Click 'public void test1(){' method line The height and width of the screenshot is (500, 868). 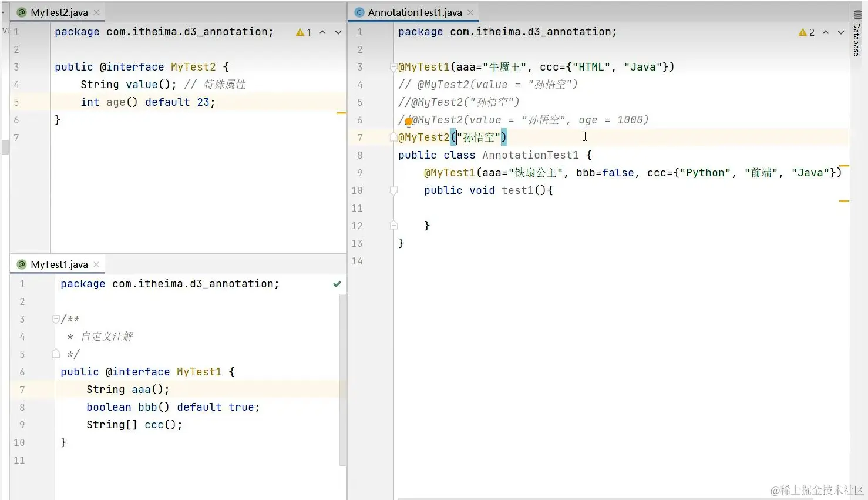(x=489, y=190)
